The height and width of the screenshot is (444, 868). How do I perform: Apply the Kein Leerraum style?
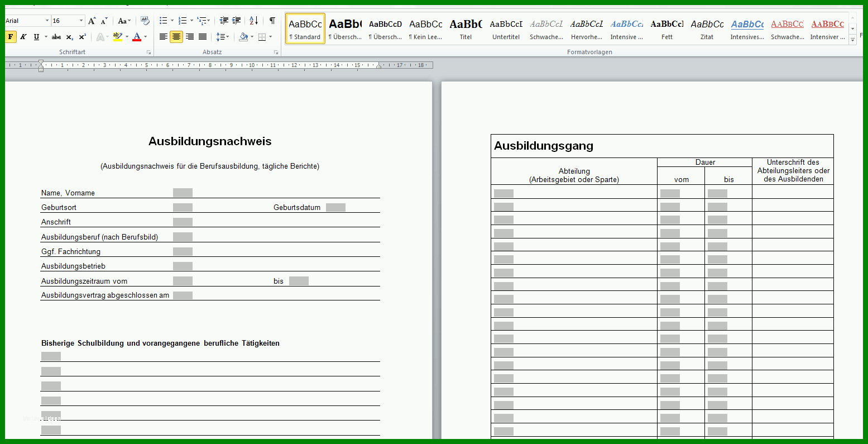pos(425,29)
